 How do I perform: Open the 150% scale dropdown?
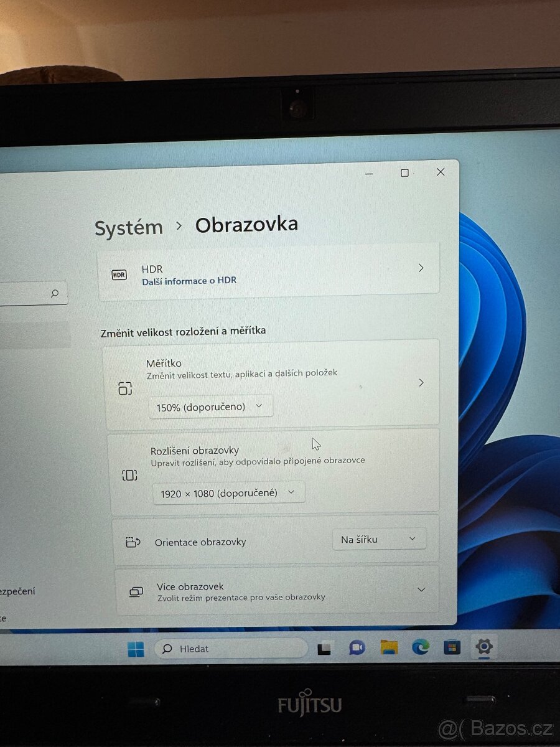(210, 406)
